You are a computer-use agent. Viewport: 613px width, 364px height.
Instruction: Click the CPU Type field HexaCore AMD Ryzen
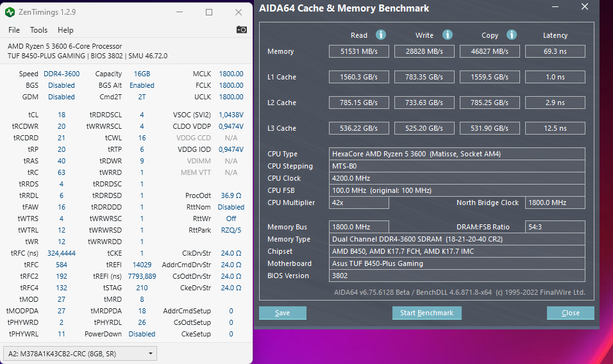pyautogui.click(x=457, y=154)
